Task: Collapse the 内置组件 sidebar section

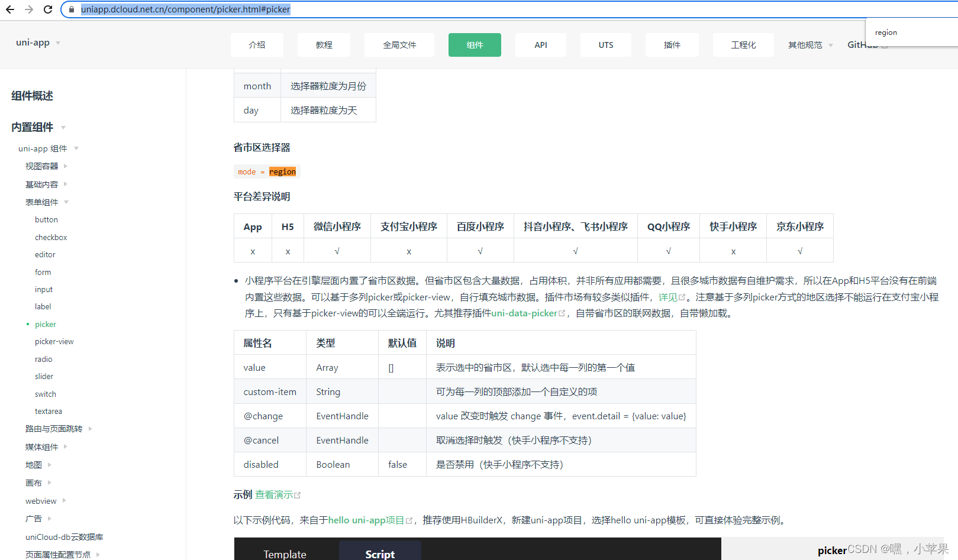Action: [x=38, y=127]
